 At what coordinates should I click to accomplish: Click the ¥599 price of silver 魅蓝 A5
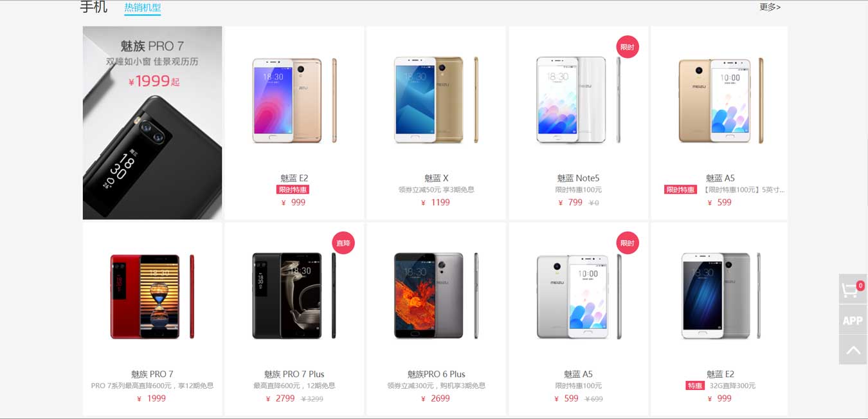coord(567,398)
